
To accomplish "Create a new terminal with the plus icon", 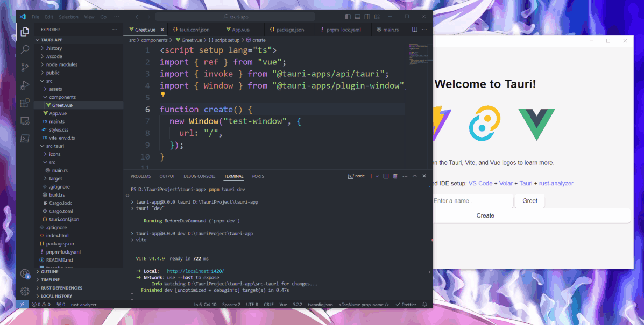I will [x=370, y=176].
